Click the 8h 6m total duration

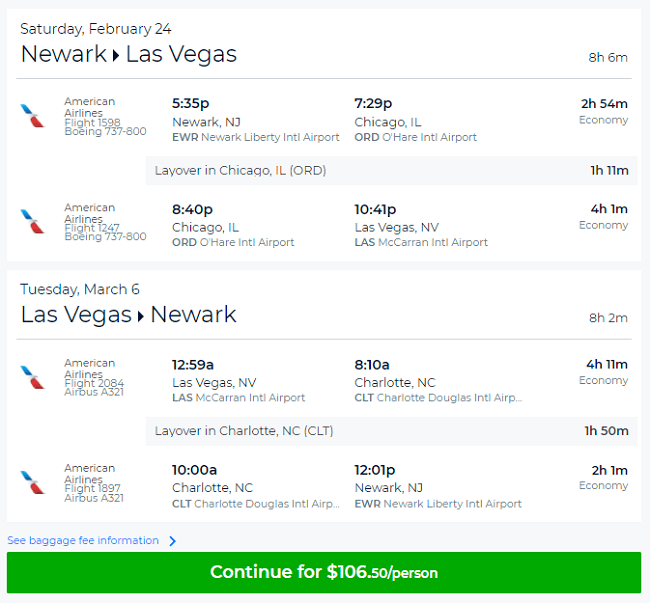tap(608, 57)
